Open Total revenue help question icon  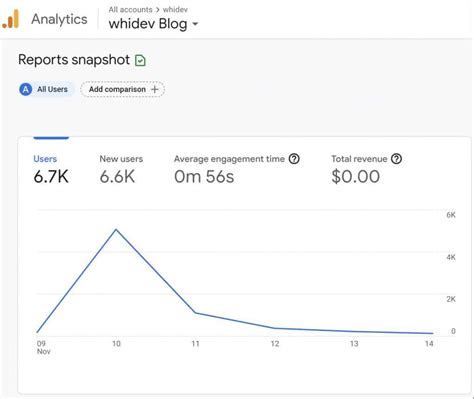tap(396, 159)
